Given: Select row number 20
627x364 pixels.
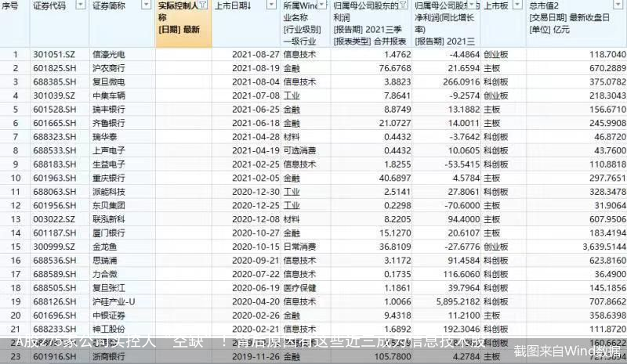Looking at the screenshot, I should click(15, 315).
